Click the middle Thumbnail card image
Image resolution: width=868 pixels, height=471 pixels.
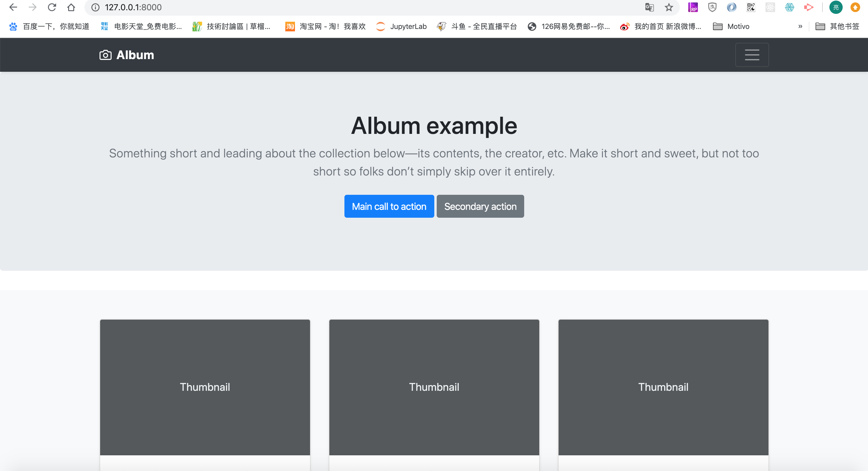pos(434,387)
